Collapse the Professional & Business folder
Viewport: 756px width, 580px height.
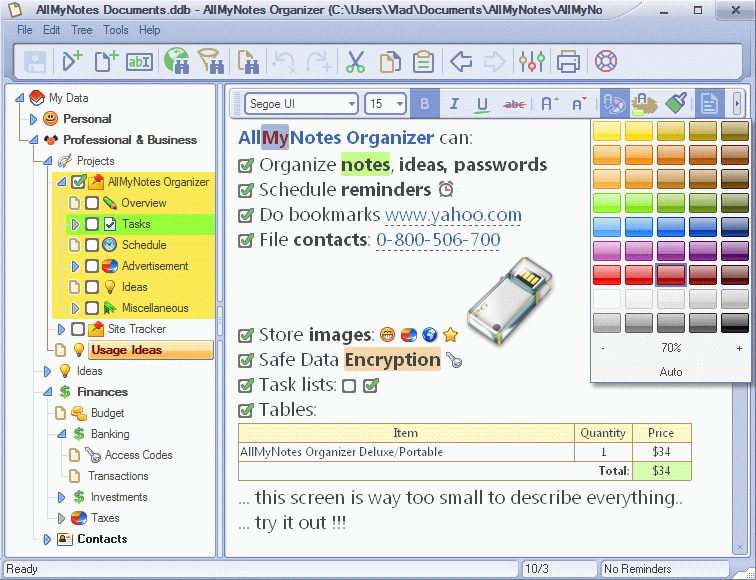pyautogui.click(x=33, y=140)
